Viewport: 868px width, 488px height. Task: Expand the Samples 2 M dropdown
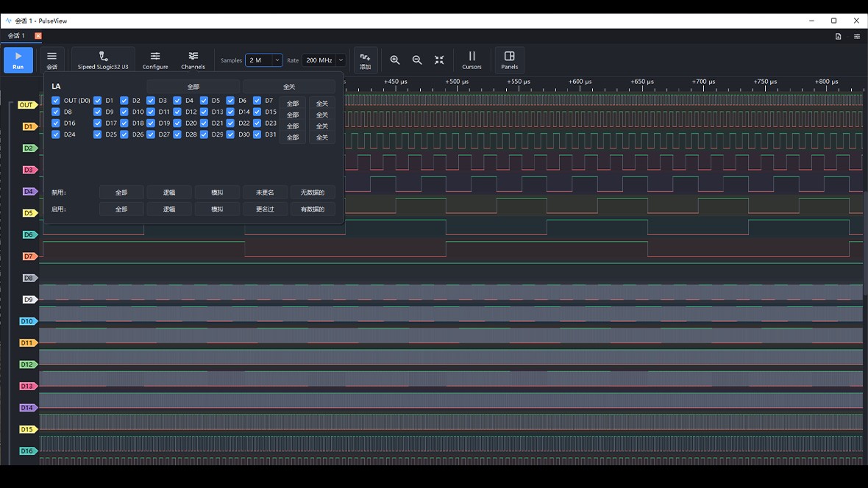pyautogui.click(x=263, y=60)
